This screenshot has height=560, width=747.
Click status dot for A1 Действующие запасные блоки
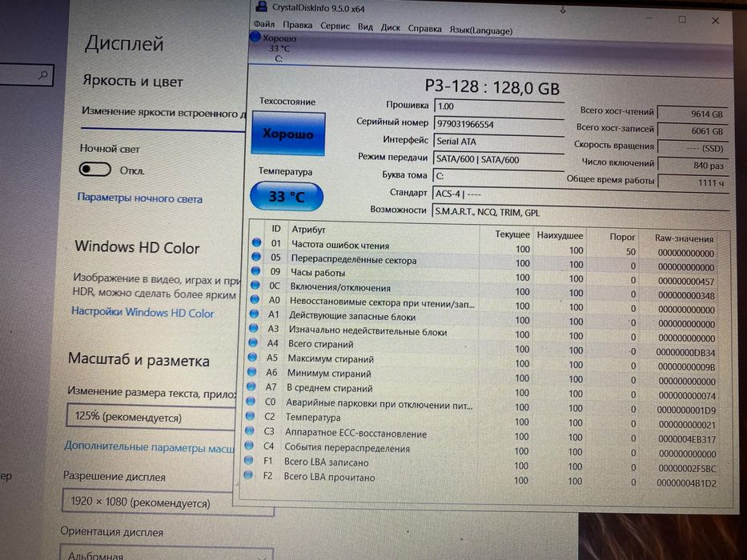254,314
